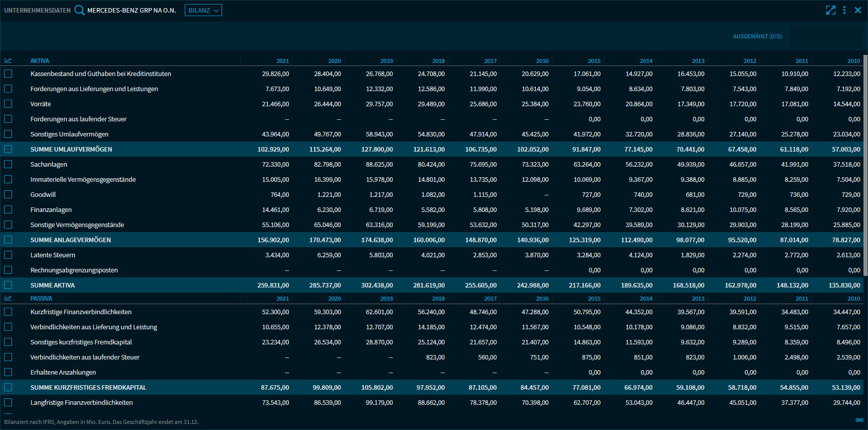Click chart icon in PASSIVA header
Image resolution: width=868 pixels, height=430 pixels.
(8, 299)
